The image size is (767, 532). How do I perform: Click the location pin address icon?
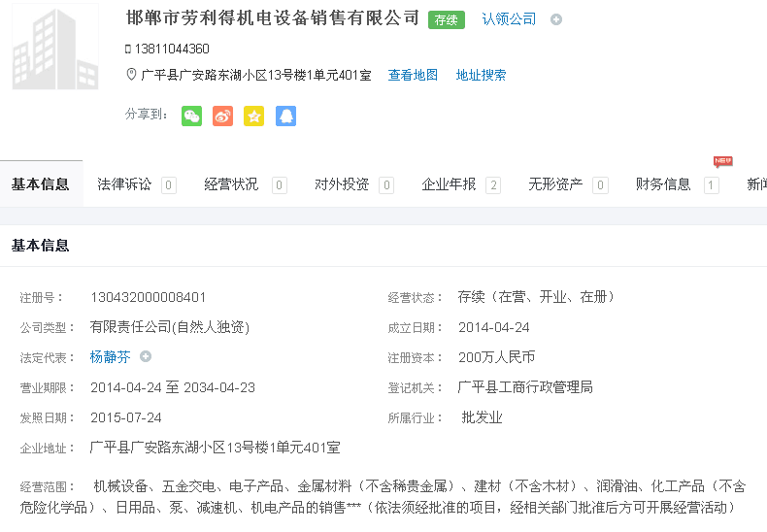[x=131, y=75]
